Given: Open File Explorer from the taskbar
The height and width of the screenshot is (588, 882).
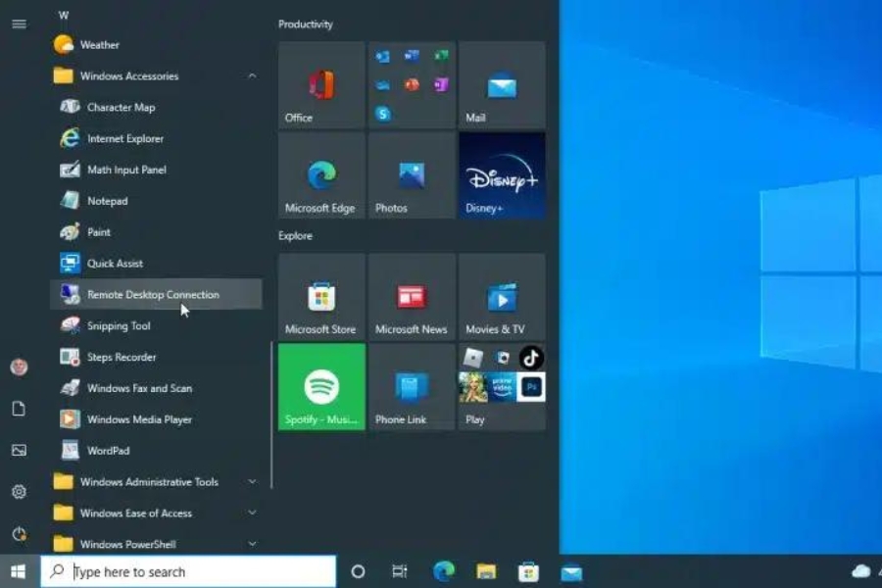Looking at the screenshot, I should coord(486,571).
